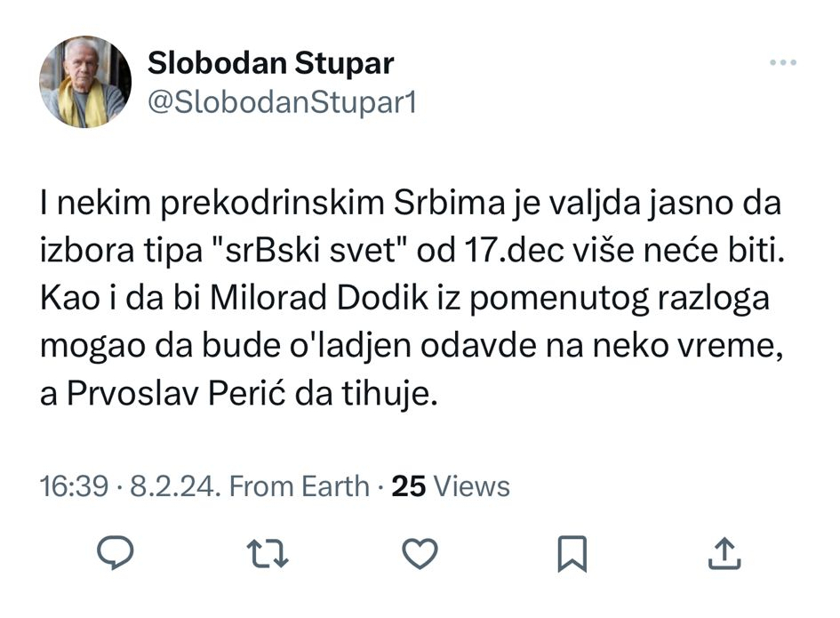Click Slobodan Stupar's profile picture
840x618 pixels.
[84, 80]
